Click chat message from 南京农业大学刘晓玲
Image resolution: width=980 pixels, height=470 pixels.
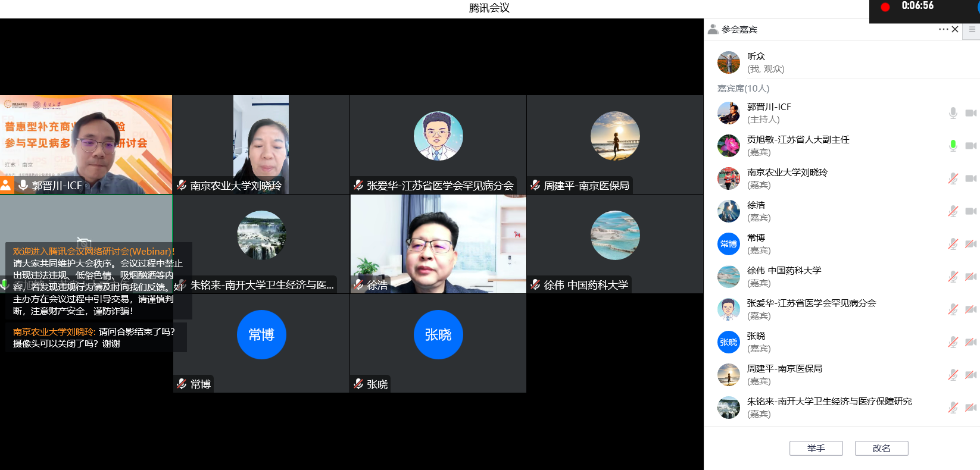pyautogui.click(x=96, y=337)
